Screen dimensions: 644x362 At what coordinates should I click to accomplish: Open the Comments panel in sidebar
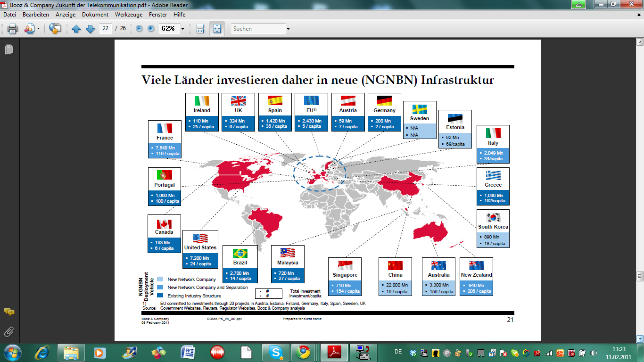8,312
